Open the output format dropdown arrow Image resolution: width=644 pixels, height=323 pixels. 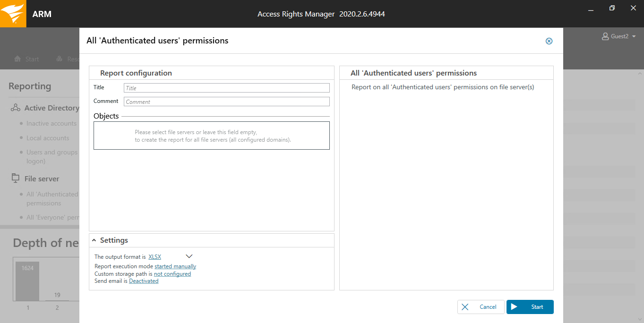point(189,256)
